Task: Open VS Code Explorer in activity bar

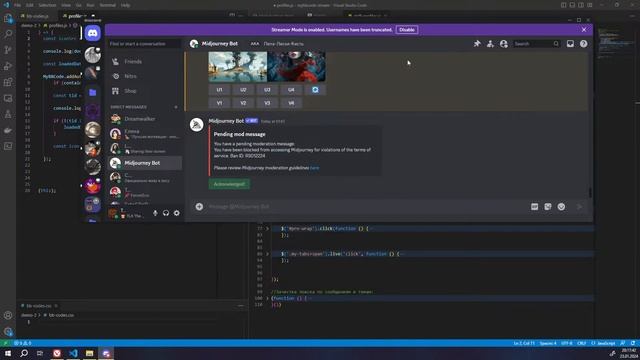Action: click(x=8, y=18)
